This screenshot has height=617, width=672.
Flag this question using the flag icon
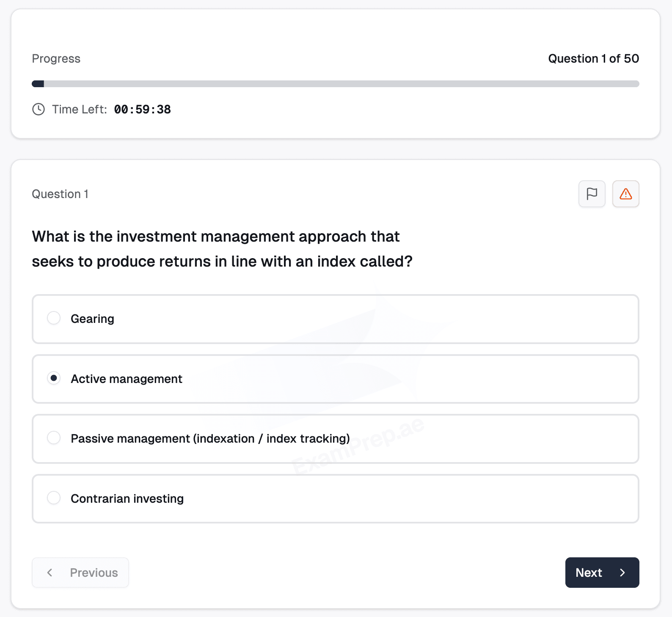coord(592,194)
